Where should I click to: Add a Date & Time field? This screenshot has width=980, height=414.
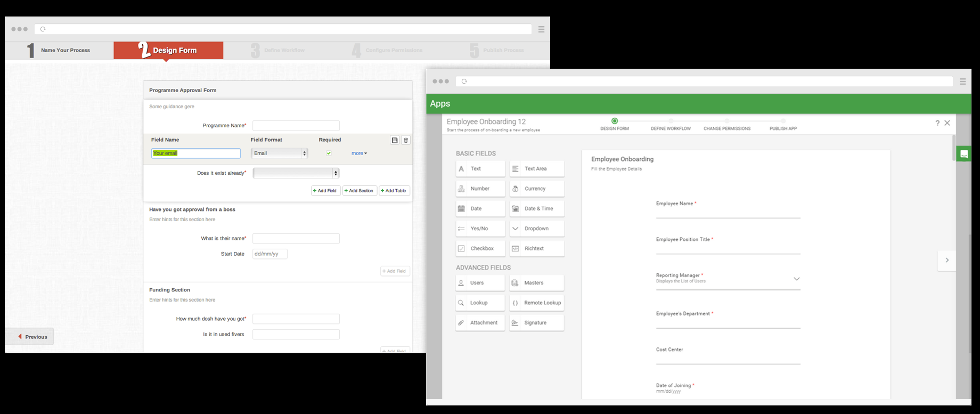[537, 209]
